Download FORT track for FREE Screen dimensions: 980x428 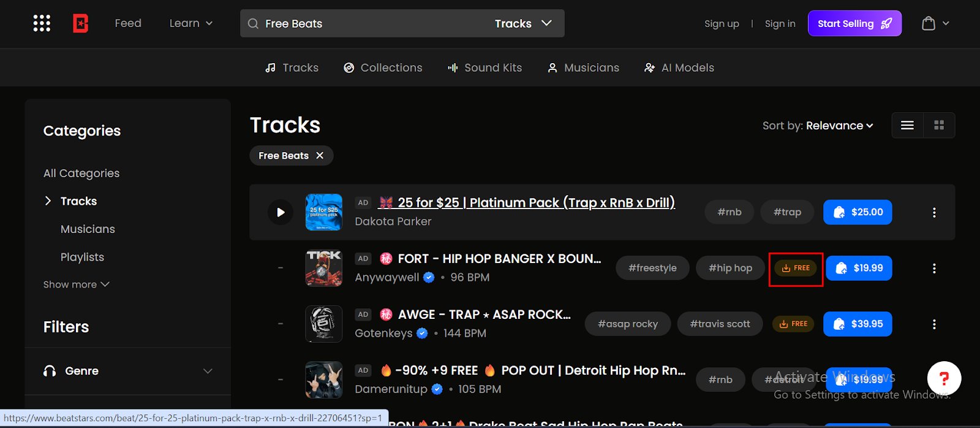[796, 268]
